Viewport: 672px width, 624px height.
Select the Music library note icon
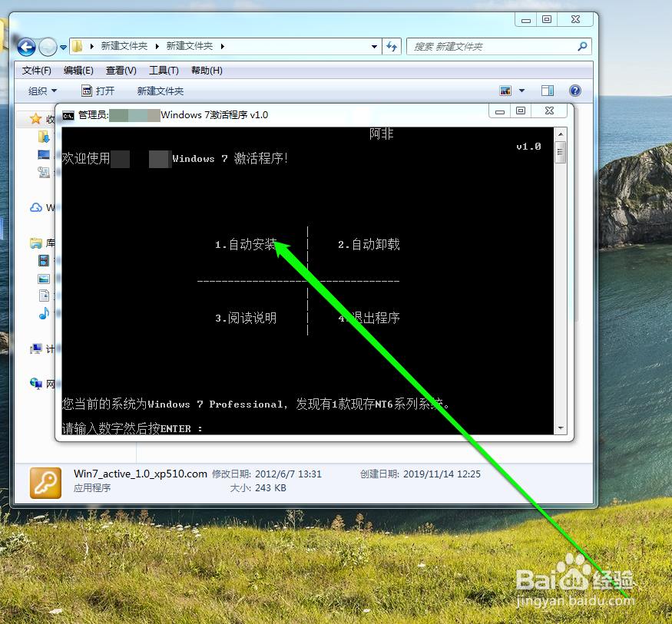click(44, 313)
